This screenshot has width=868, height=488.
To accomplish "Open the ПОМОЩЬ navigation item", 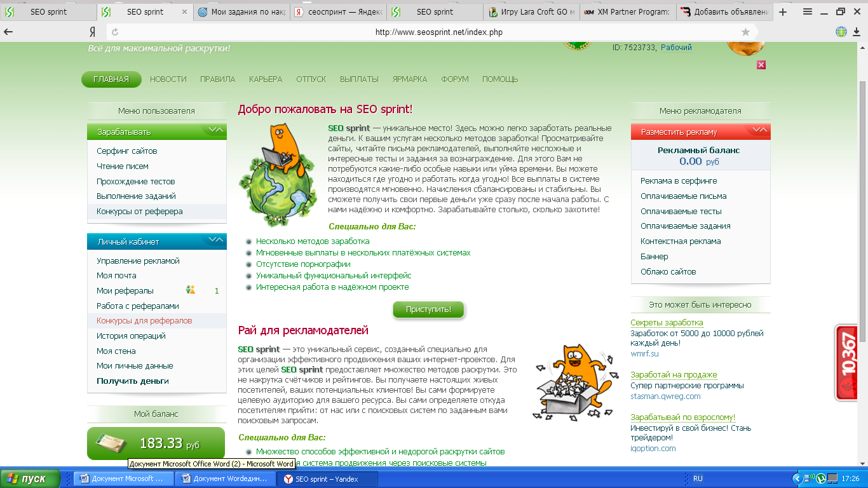I will (x=500, y=79).
